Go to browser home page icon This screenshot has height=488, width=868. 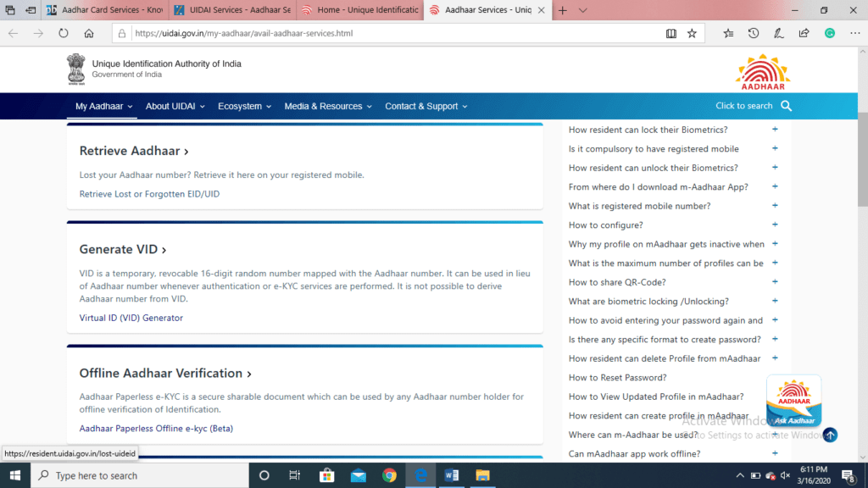tap(89, 33)
